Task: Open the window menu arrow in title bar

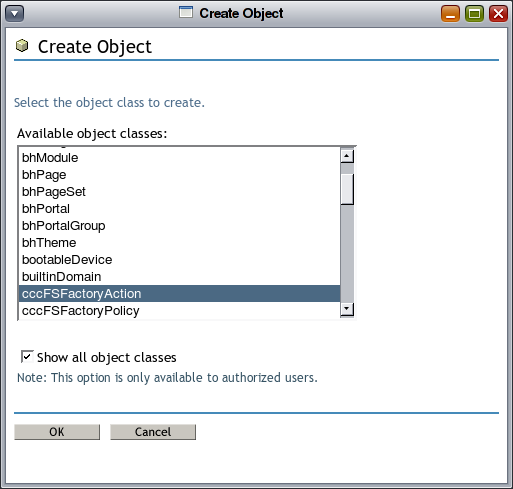Action: 14,14
